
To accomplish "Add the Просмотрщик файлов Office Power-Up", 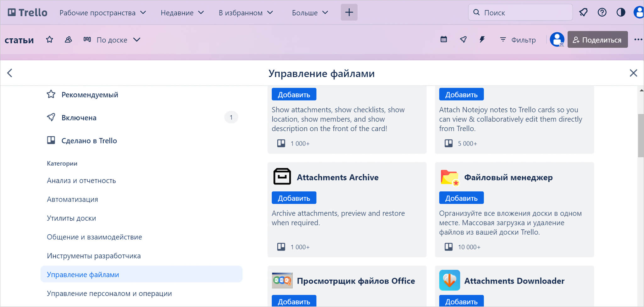I will click(x=294, y=301).
